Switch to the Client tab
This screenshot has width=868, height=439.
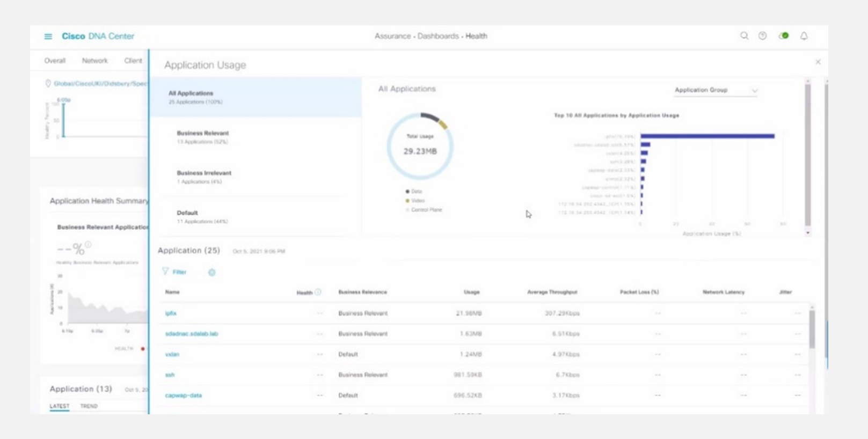133,61
